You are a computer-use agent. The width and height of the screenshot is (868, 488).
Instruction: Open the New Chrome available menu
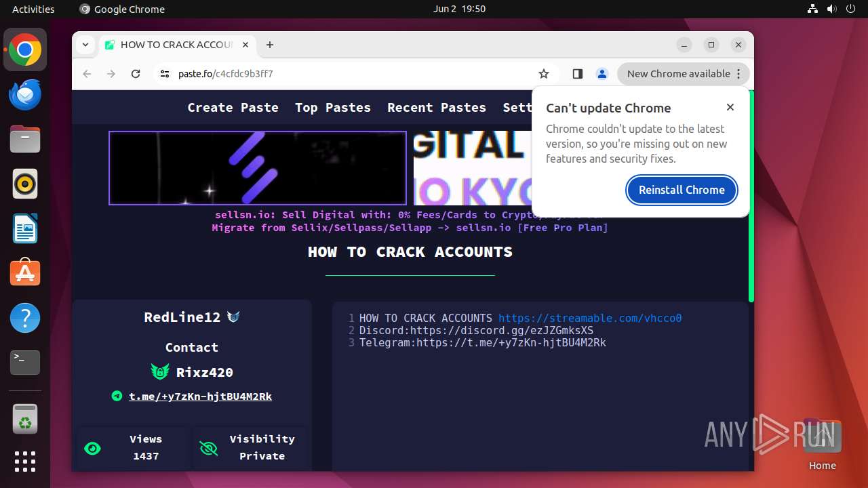[684, 74]
